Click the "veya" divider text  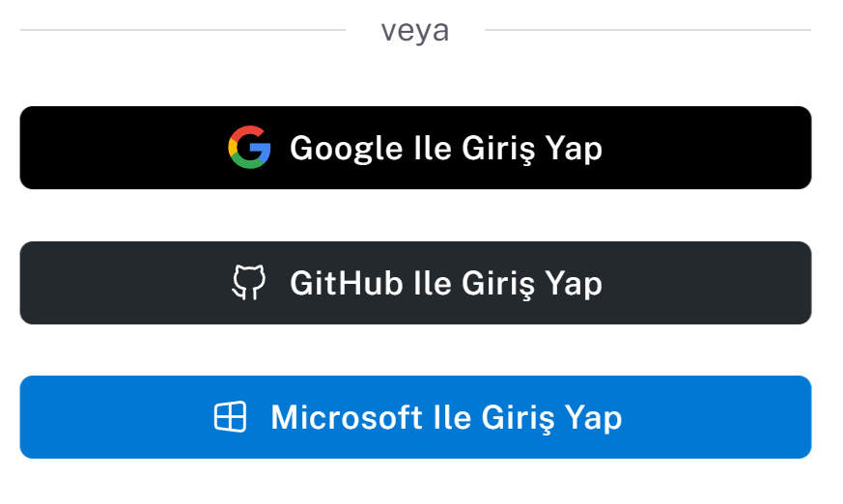coord(415,31)
